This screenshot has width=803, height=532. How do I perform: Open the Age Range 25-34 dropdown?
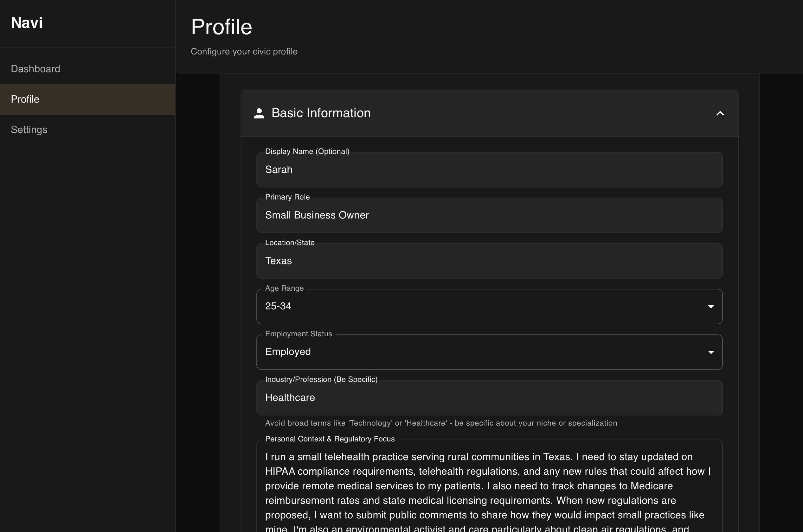click(475, 307)
